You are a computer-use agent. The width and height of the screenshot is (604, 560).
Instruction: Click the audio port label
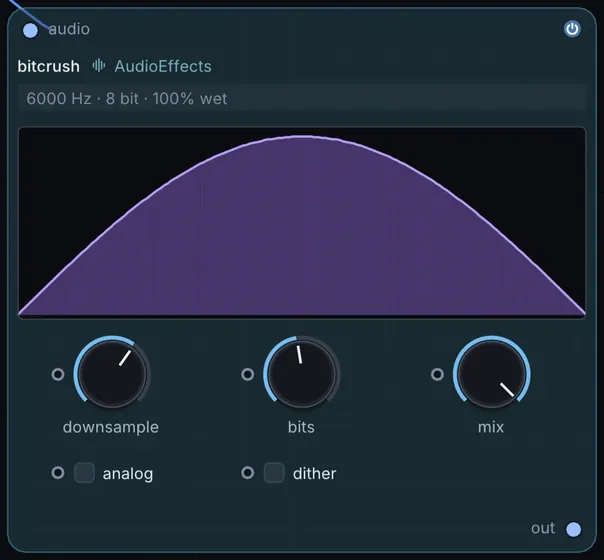(69, 29)
